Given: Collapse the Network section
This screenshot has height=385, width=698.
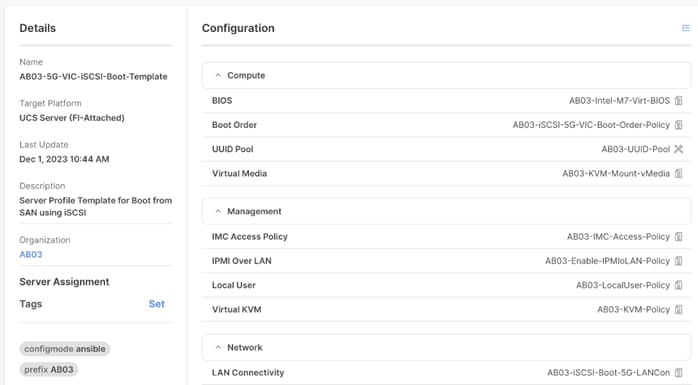Looking at the screenshot, I should 218,348.
